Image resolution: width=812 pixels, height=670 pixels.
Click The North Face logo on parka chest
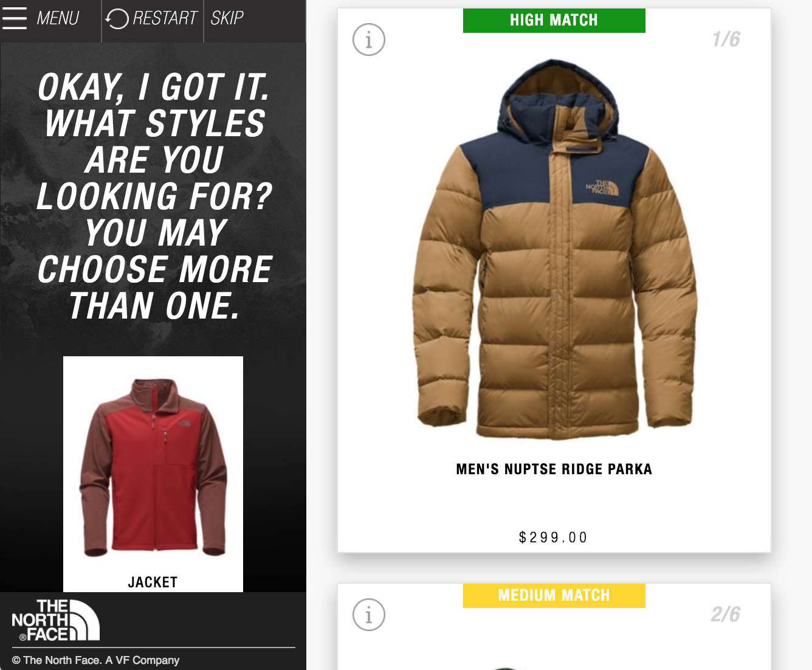[602, 188]
